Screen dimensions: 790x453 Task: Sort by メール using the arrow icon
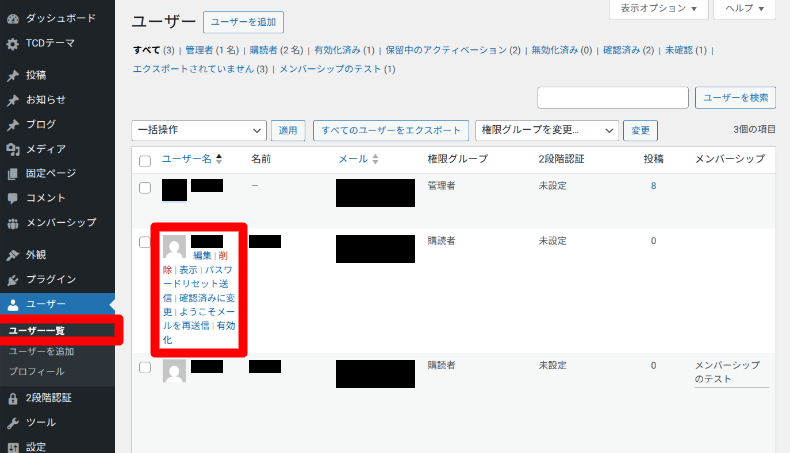(x=375, y=159)
